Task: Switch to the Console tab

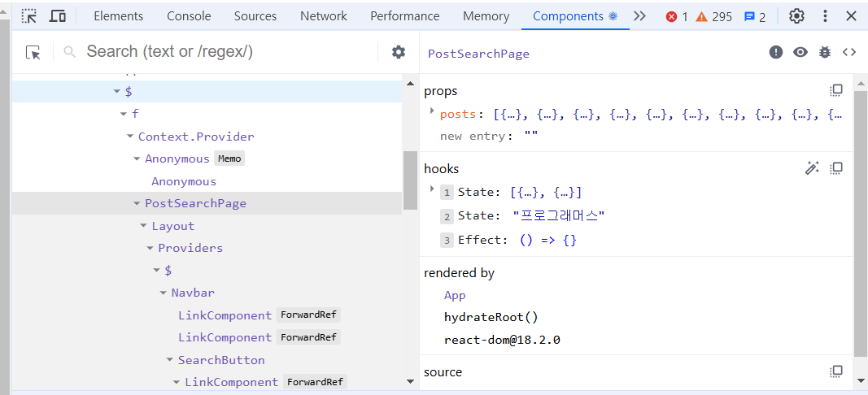Action: [x=189, y=16]
